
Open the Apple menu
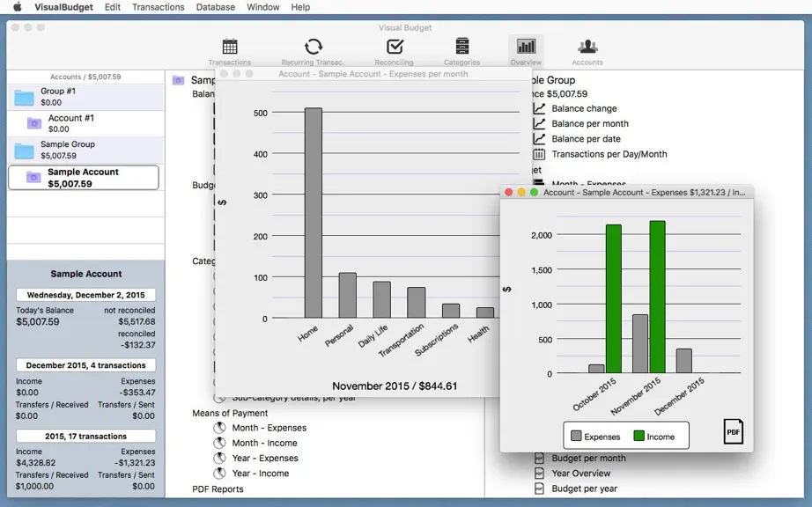point(17,7)
